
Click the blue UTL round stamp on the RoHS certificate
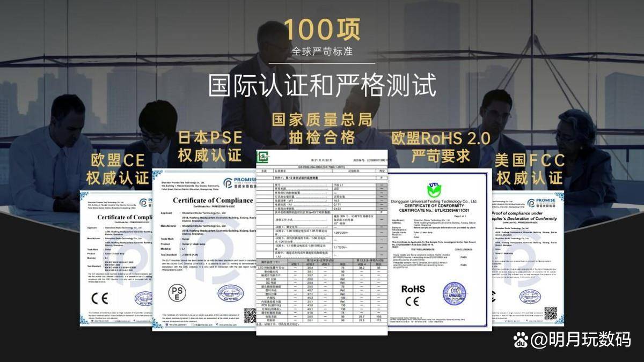click(x=454, y=294)
